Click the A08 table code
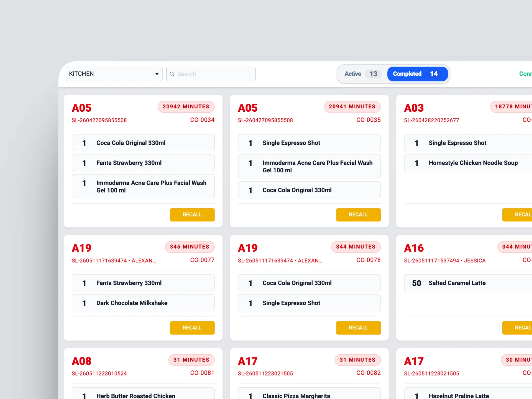The width and height of the screenshot is (532, 399). 81,361
